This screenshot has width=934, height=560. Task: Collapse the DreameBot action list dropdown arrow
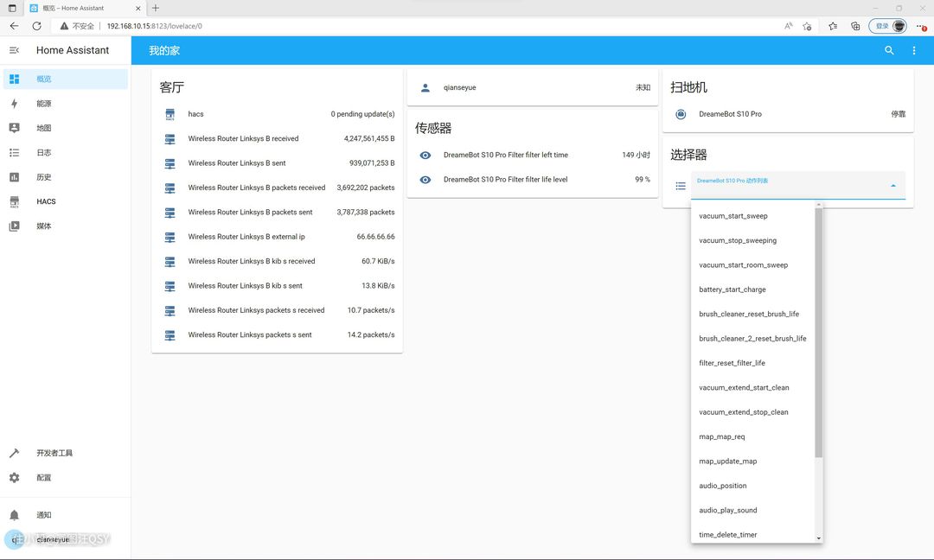pyautogui.click(x=892, y=186)
